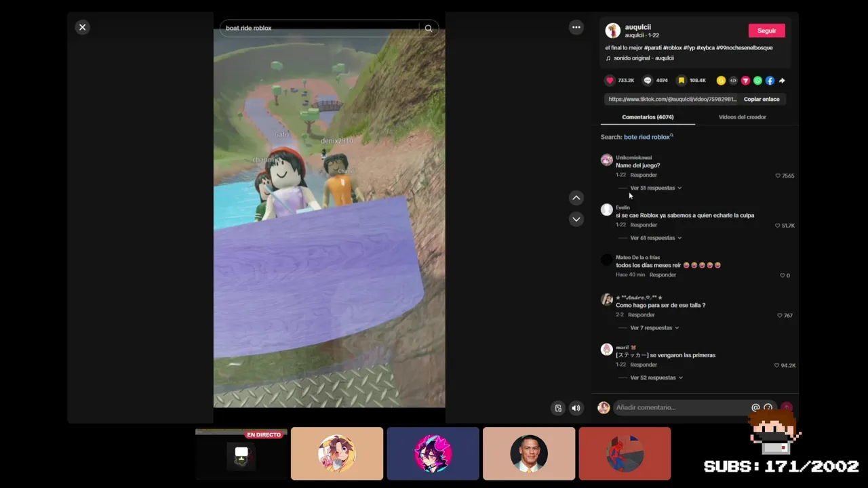This screenshot has width=868, height=488.
Task: Open auqulcii's profile avatar
Action: click(612, 30)
